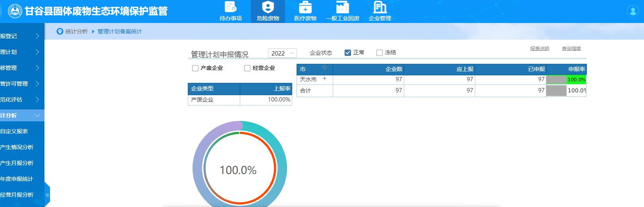This screenshot has height=207, width=644.
Task: Sort by 已申报 column header
Action: coord(511,69)
